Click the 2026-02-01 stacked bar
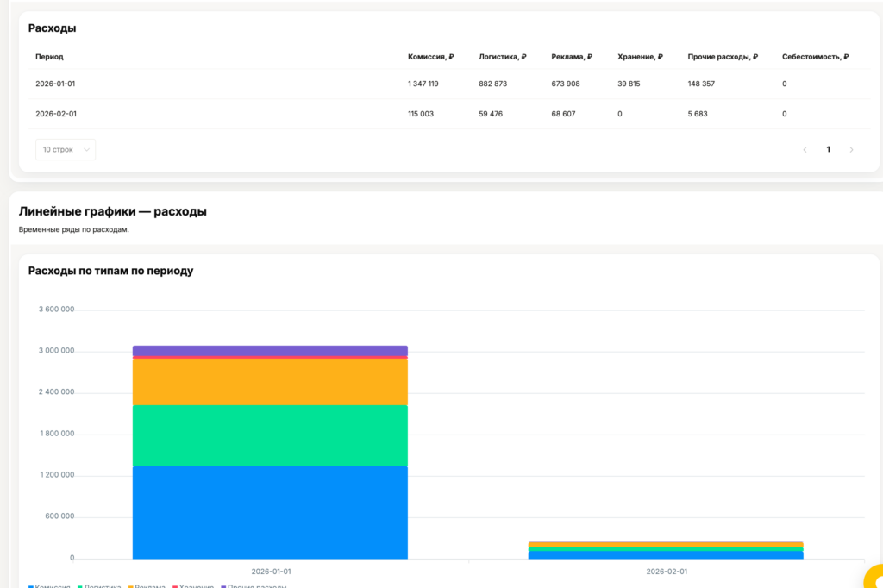This screenshot has height=588, width=883. [666, 550]
